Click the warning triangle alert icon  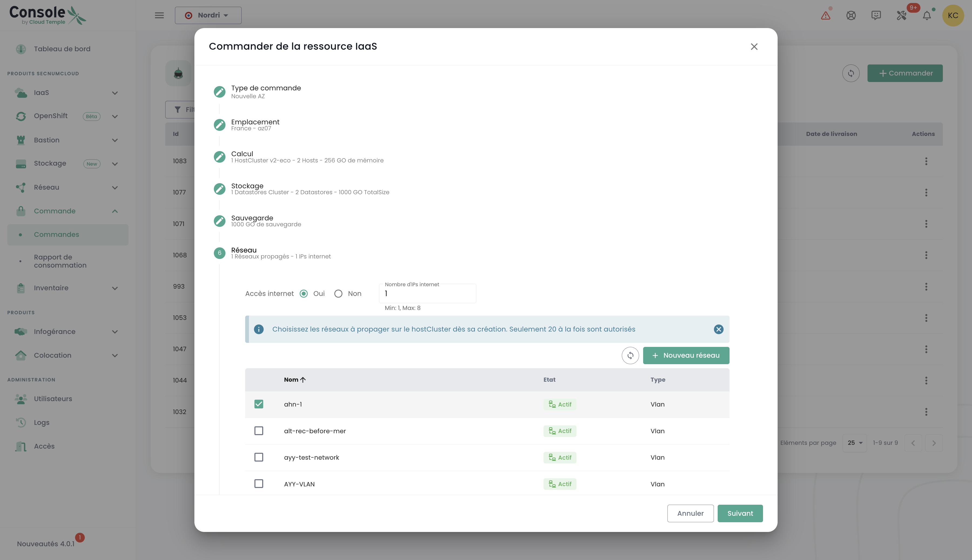825,15
